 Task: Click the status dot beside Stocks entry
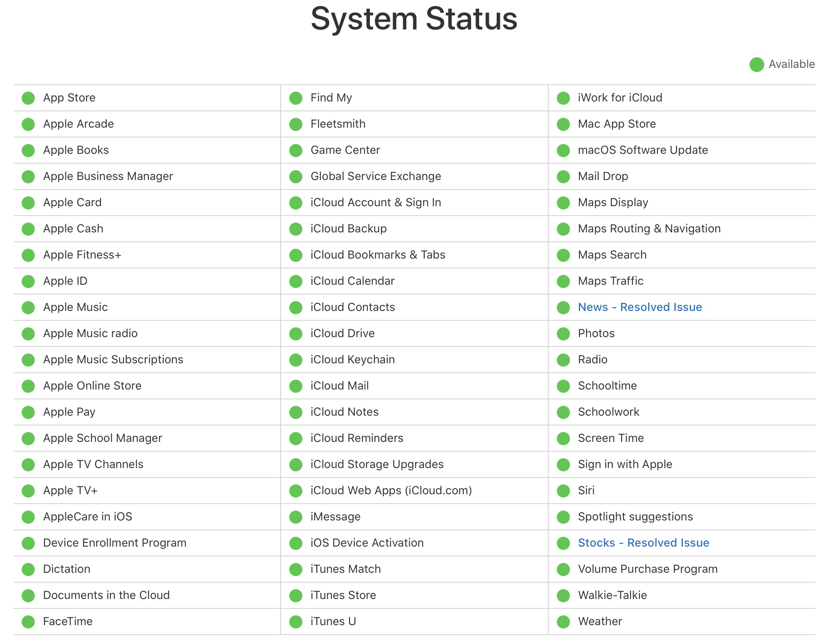coord(563,543)
